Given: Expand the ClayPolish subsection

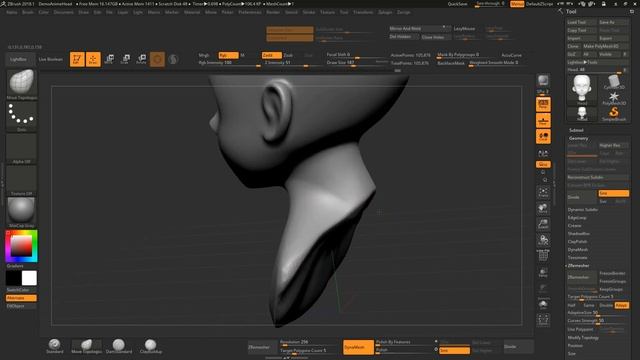Looking at the screenshot, I should [577, 242].
